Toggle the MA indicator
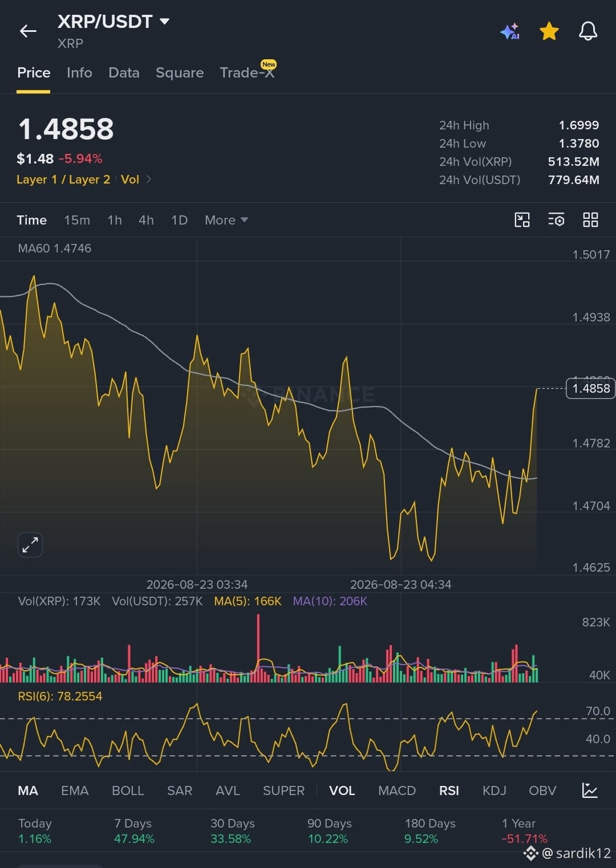 [28, 790]
